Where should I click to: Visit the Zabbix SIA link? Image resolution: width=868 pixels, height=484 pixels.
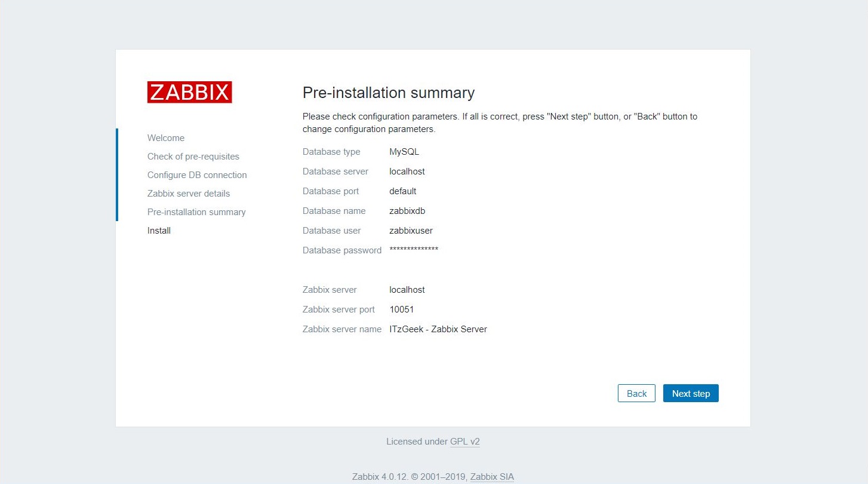492,477
